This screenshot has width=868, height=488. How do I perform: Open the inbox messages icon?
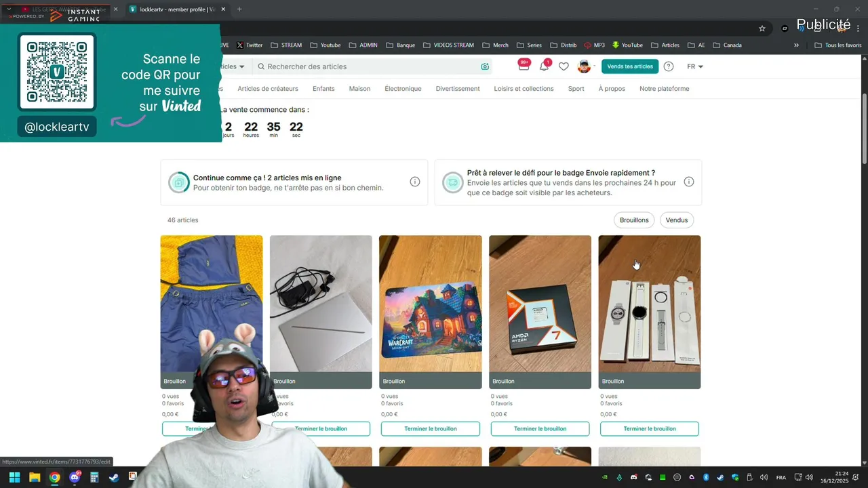pos(524,65)
